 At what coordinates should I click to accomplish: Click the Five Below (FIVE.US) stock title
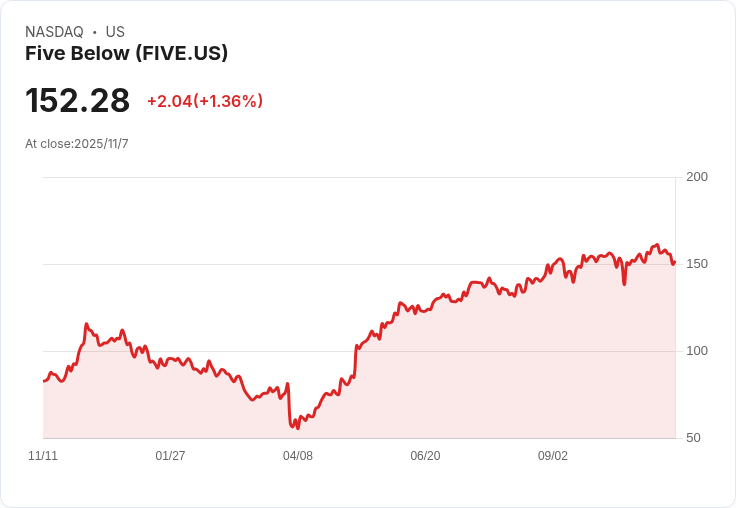(x=126, y=53)
